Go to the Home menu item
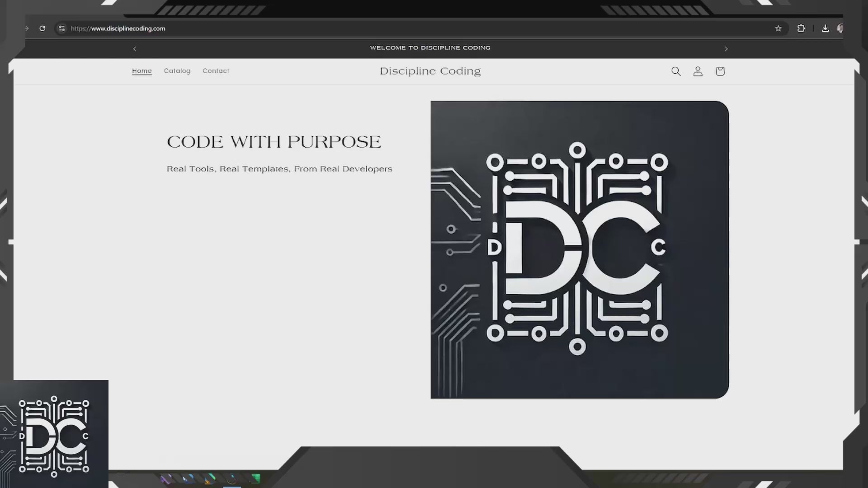The image size is (868, 488). 142,71
